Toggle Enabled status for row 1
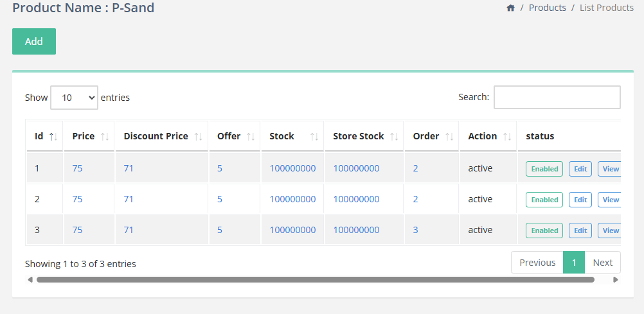The width and height of the screenshot is (644, 314). coord(544,169)
